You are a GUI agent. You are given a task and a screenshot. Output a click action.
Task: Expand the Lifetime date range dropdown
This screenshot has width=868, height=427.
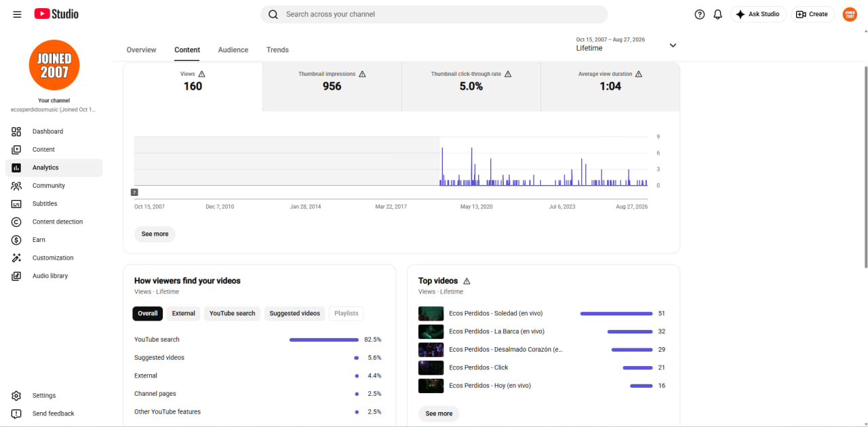(x=673, y=45)
